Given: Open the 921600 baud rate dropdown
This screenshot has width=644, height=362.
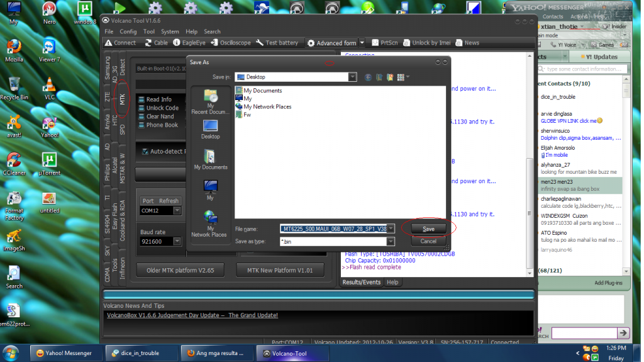Looking at the screenshot, I should click(177, 242).
